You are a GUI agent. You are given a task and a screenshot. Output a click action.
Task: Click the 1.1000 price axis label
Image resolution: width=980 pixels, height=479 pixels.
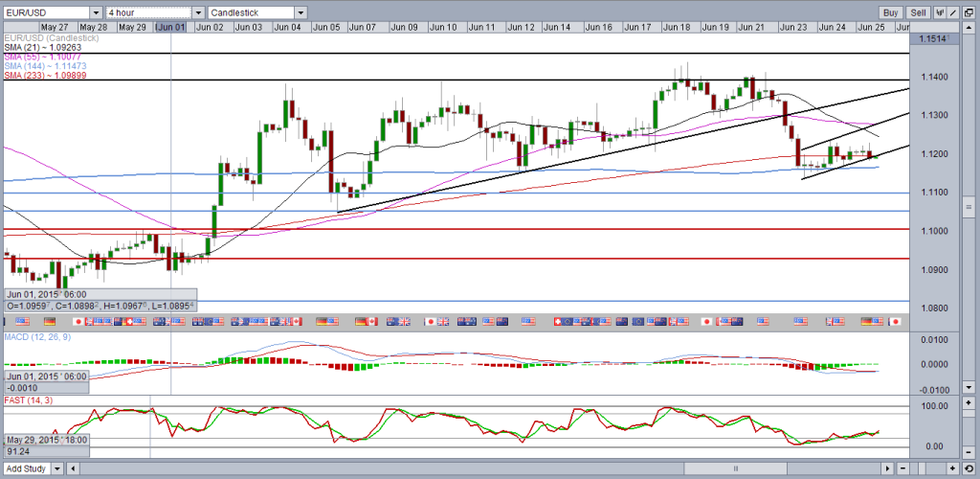(935, 232)
